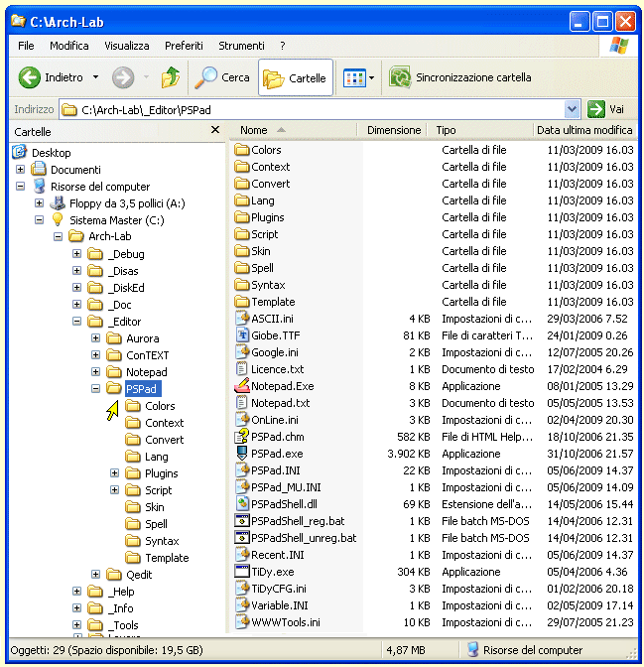This screenshot has width=644, height=667.
Task: Select the Google.ini file name
Action: pos(275,352)
